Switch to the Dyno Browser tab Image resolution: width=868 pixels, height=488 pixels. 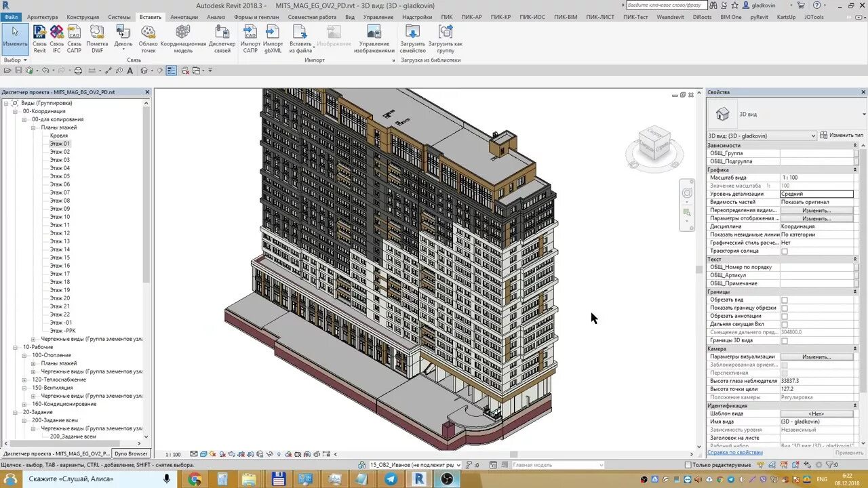131,453
